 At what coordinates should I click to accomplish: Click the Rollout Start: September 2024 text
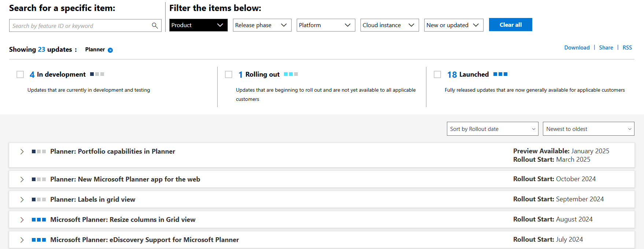(558, 199)
